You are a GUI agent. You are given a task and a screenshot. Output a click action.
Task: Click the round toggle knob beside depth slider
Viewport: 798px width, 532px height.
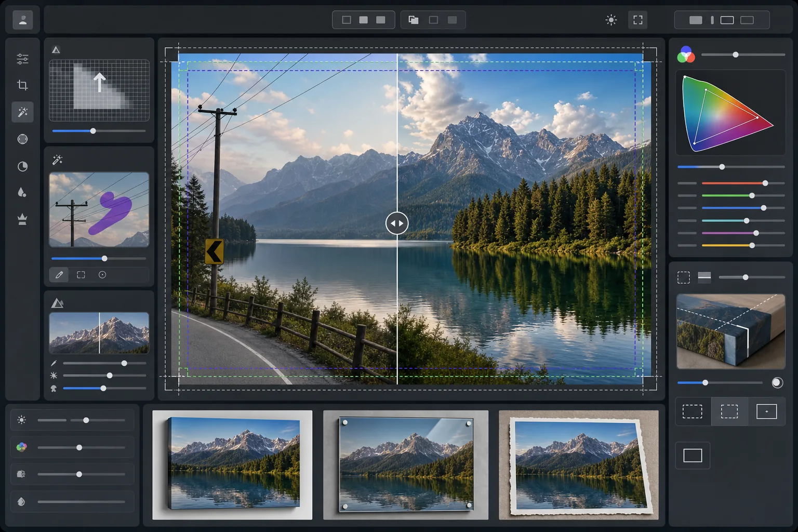click(777, 383)
